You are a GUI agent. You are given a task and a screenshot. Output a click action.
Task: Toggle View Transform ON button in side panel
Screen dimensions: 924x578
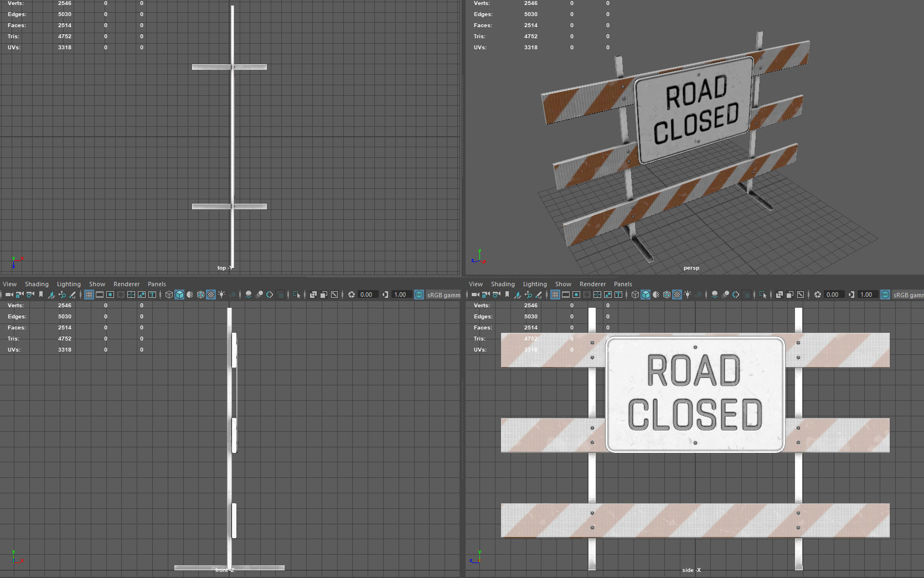pyautogui.click(x=885, y=295)
